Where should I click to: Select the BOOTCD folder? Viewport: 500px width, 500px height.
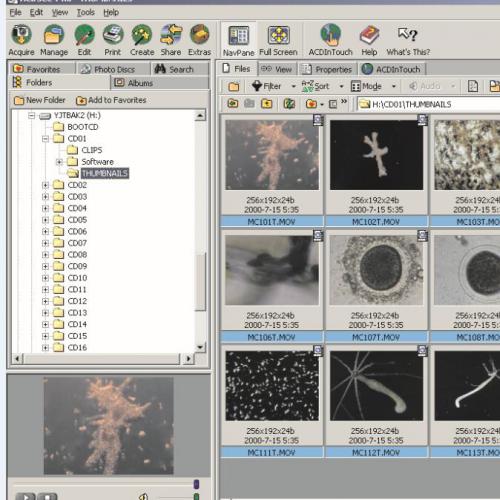point(76,127)
